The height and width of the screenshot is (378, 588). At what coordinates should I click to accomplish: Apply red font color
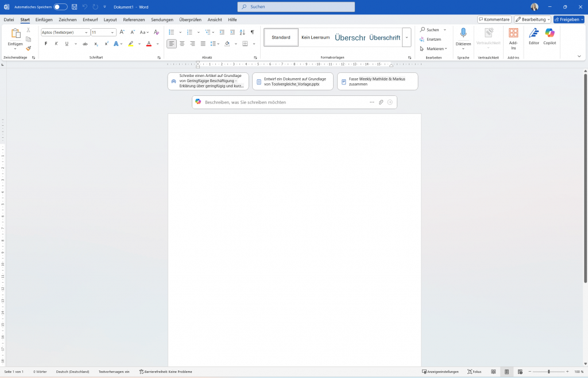pyautogui.click(x=149, y=44)
